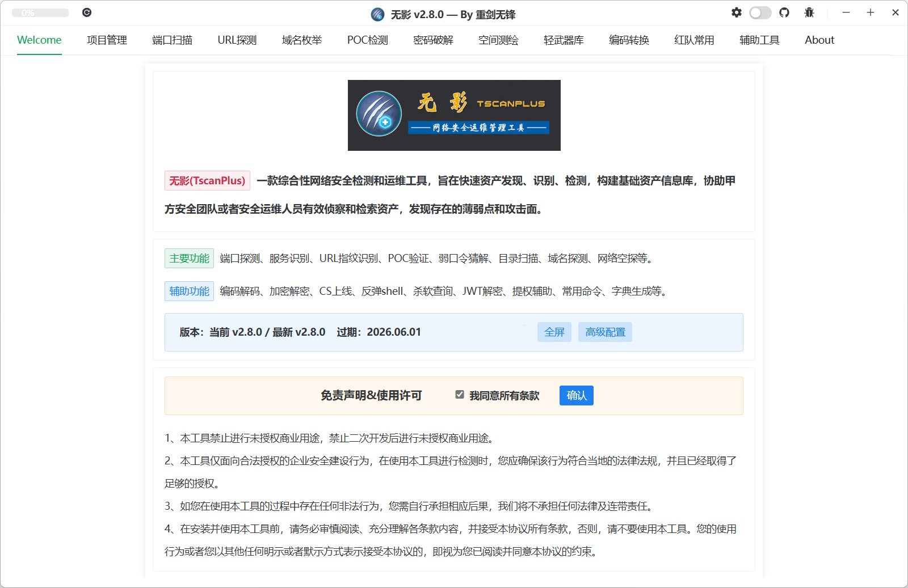
Task: Select the 轻武器库 tab
Action: (x=564, y=40)
